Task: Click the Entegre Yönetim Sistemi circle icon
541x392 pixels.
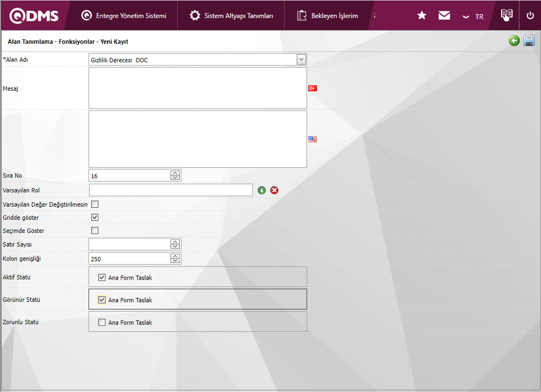Action: (x=86, y=15)
